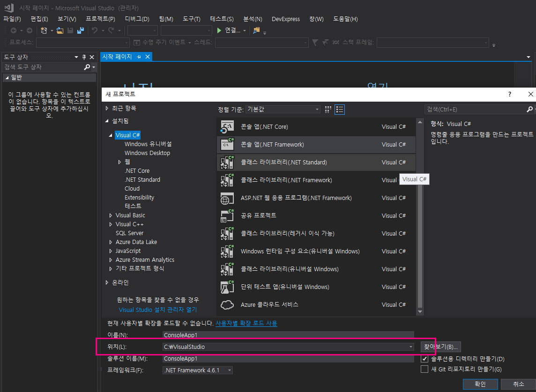Click search magnifier in New Project dialog
The image size is (536, 392).
pyautogui.click(x=529, y=110)
